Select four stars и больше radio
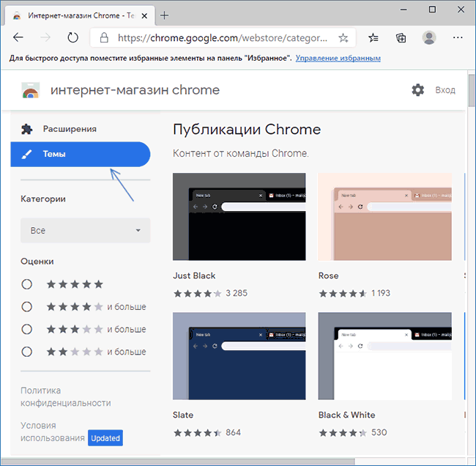 (26, 307)
